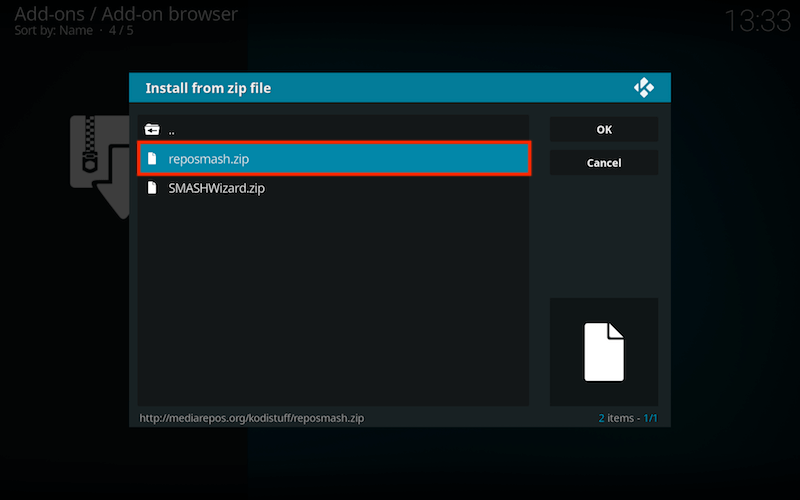Click the large file preview thumbnail

pos(604,352)
